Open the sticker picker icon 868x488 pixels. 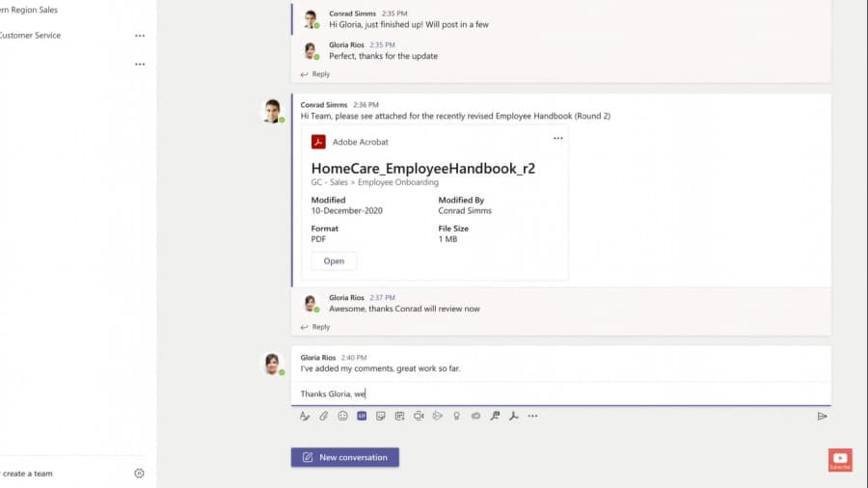381,416
